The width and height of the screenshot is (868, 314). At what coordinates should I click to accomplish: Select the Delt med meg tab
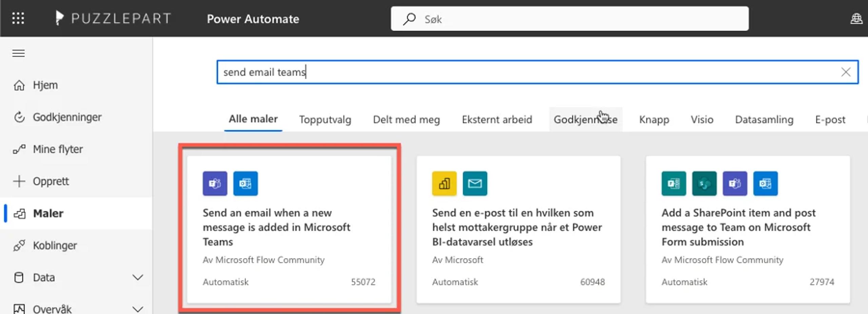(x=407, y=120)
